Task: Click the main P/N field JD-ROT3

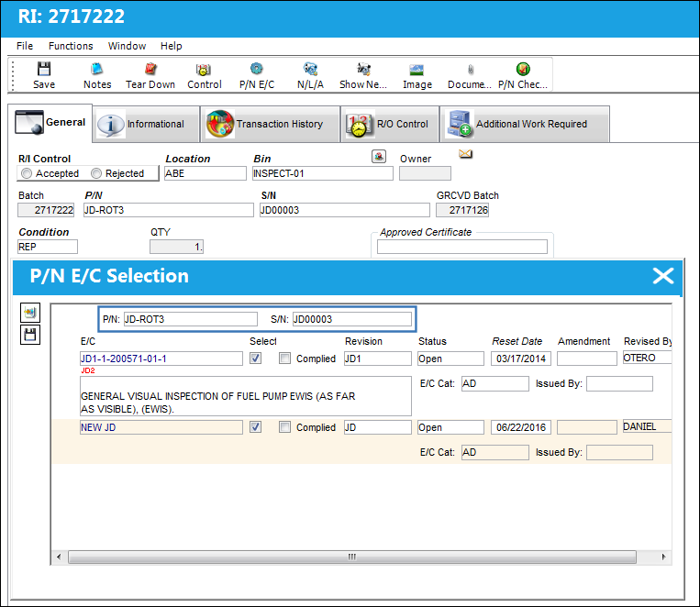Action: coord(168,210)
